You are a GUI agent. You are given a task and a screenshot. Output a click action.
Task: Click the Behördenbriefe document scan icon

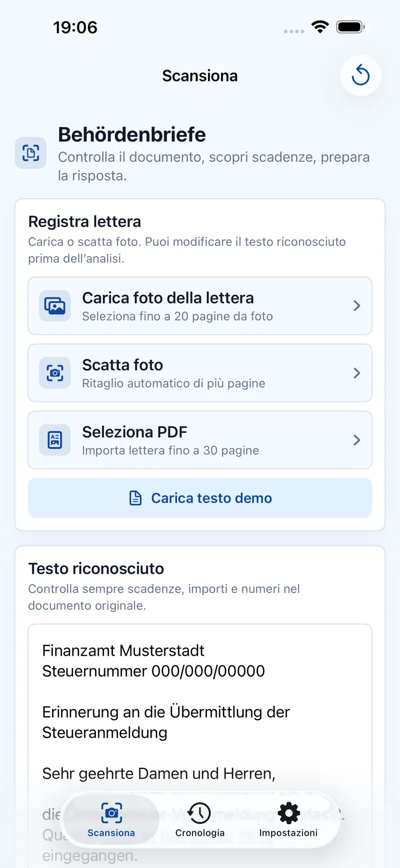pyautogui.click(x=31, y=153)
